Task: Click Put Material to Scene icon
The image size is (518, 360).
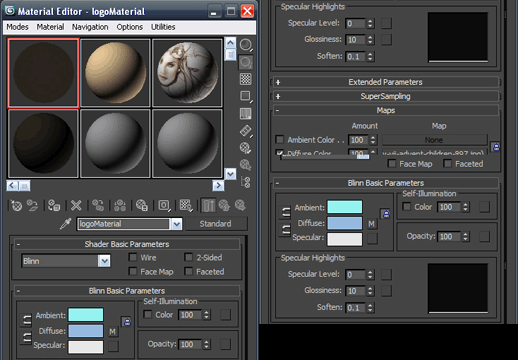Action: [x=32, y=205]
